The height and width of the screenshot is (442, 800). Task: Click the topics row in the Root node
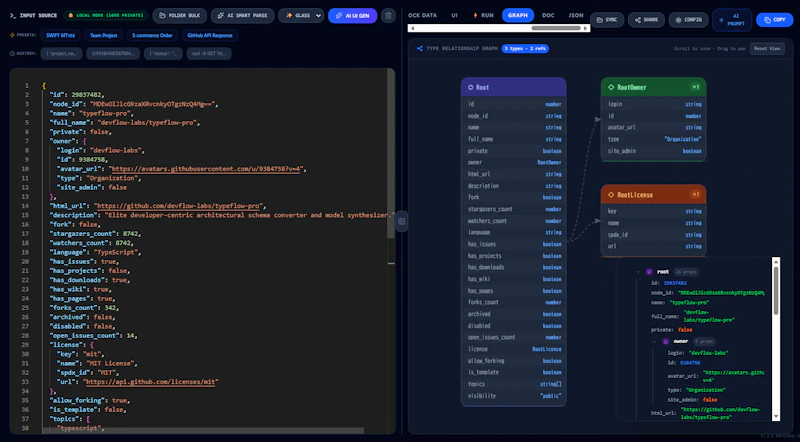(x=514, y=384)
